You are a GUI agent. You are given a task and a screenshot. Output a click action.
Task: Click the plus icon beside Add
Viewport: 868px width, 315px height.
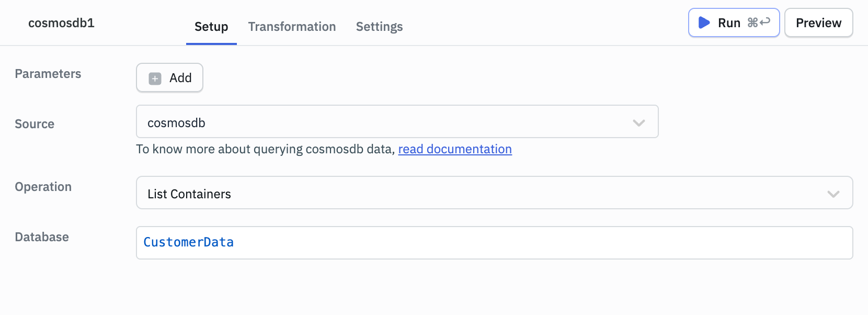click(x=155, y=78)
